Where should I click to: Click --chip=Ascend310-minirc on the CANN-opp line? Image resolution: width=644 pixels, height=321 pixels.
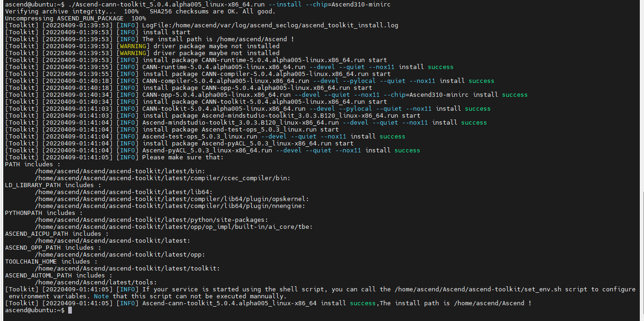pyautogui.click(x=425, y=94)
